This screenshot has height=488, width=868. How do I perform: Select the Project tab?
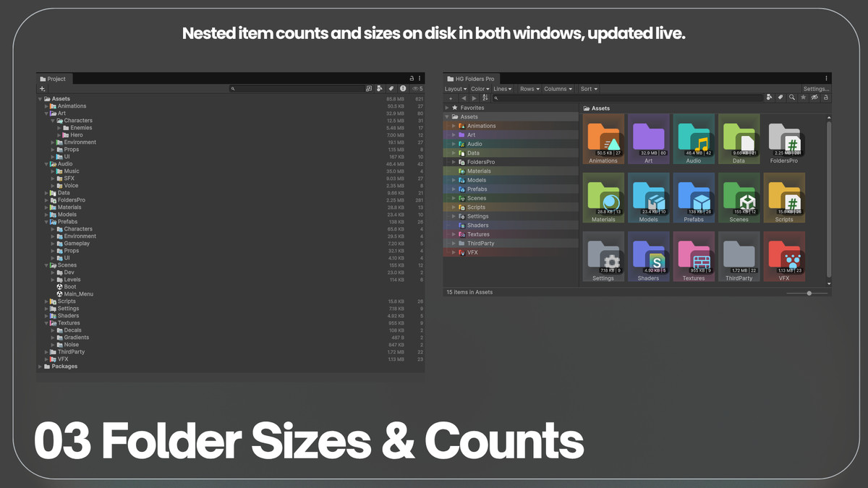point(54,79)
